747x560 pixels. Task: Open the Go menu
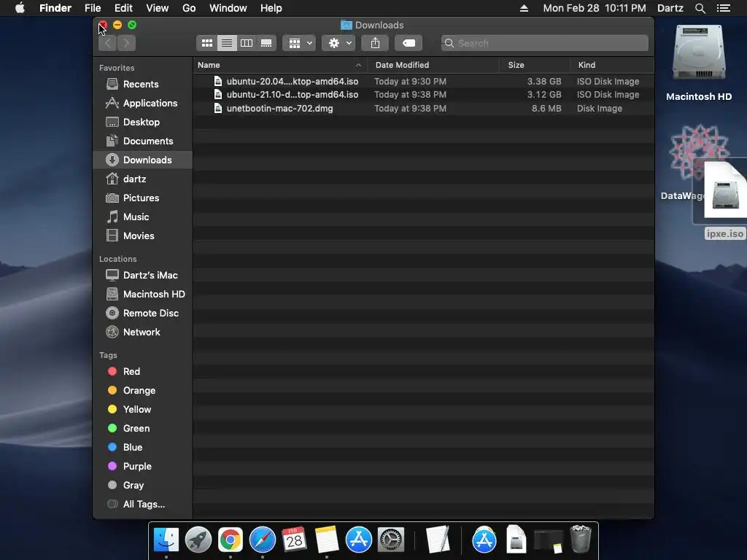click(189, 8)
